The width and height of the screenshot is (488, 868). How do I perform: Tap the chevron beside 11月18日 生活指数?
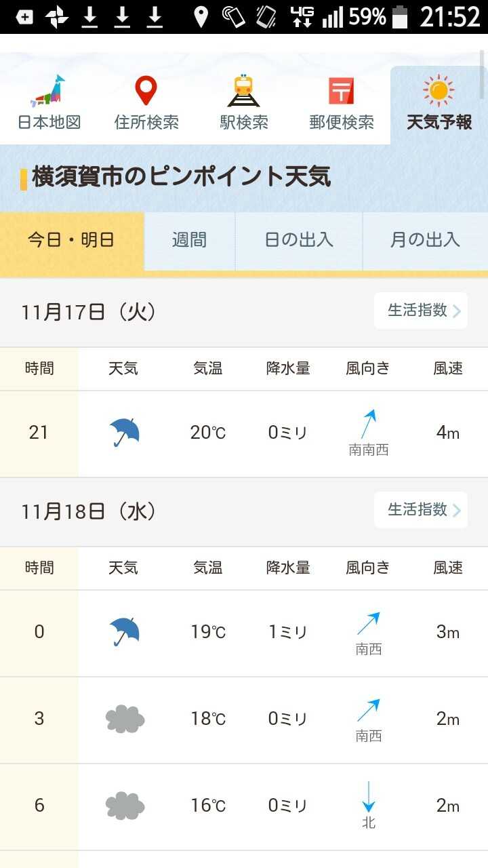[x=457, y=511]
